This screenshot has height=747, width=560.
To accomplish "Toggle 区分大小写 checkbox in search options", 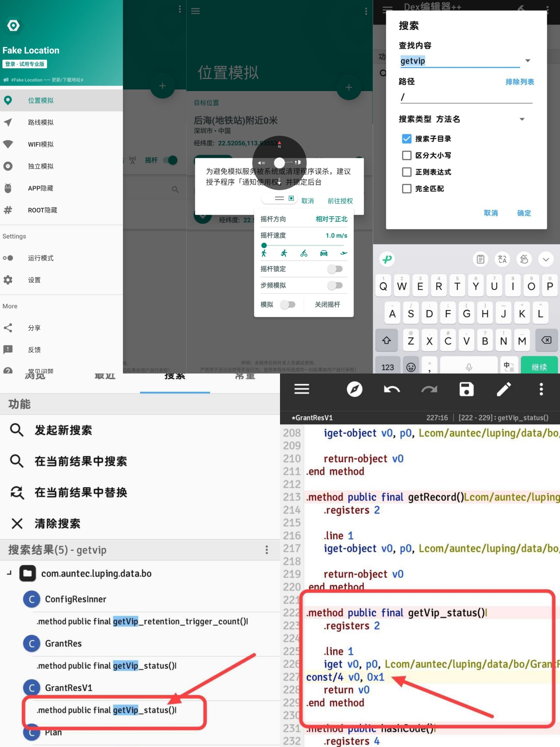I will pyautogui.click(x=407, y=155).
